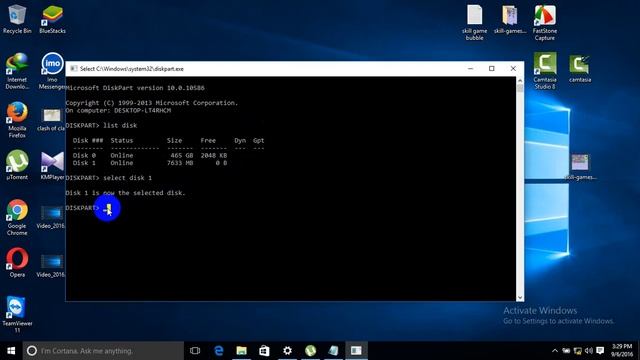Click the Microsoft DiskPart version line

pos(135,88)
